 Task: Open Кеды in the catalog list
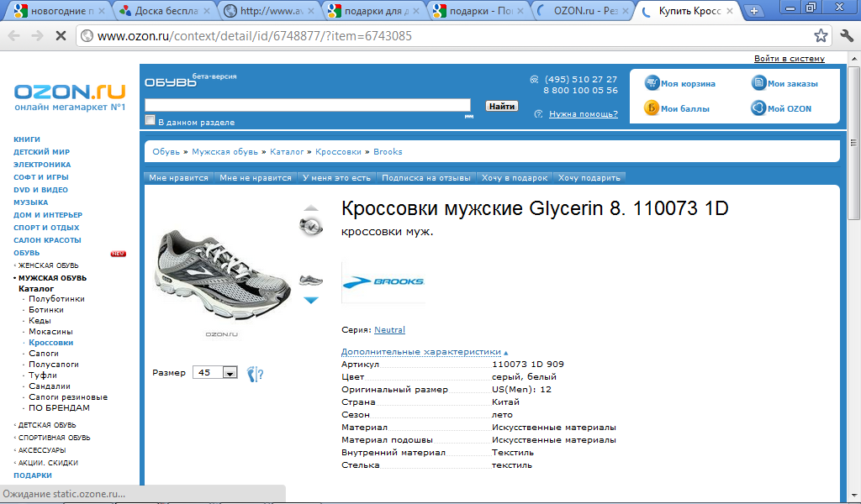40,321
